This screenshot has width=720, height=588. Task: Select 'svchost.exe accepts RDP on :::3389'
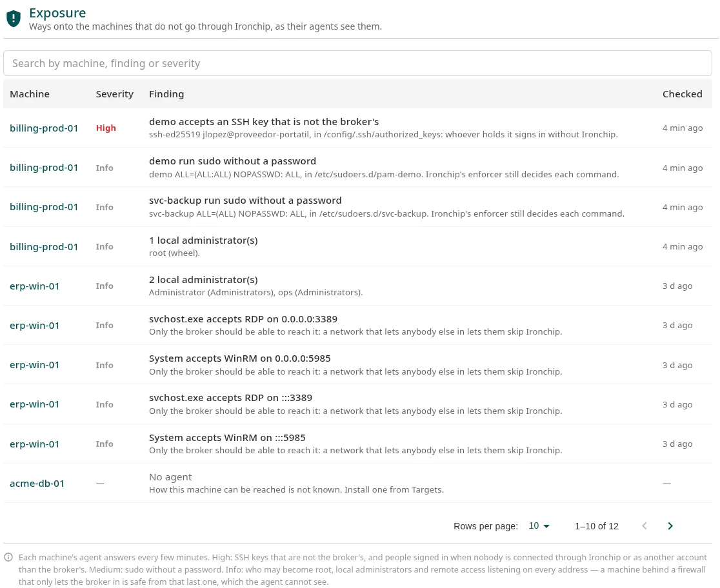coord(230,398)
